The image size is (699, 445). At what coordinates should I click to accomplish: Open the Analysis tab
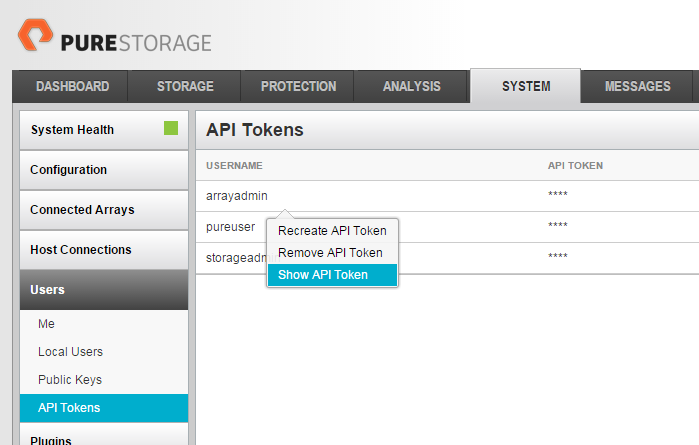click(x=411, y=86)
